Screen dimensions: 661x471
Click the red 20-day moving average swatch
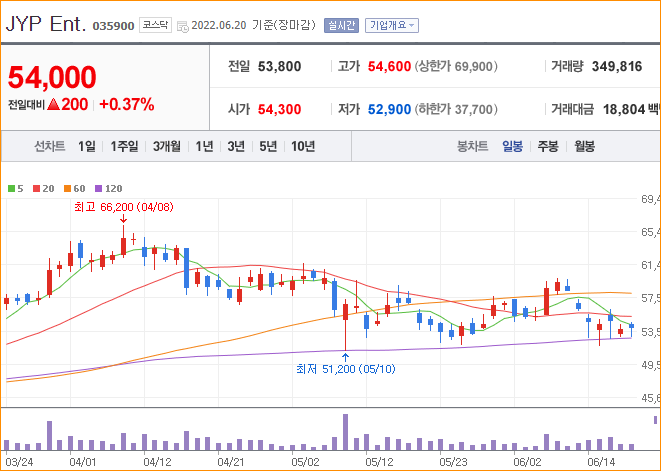pos(36,188)
